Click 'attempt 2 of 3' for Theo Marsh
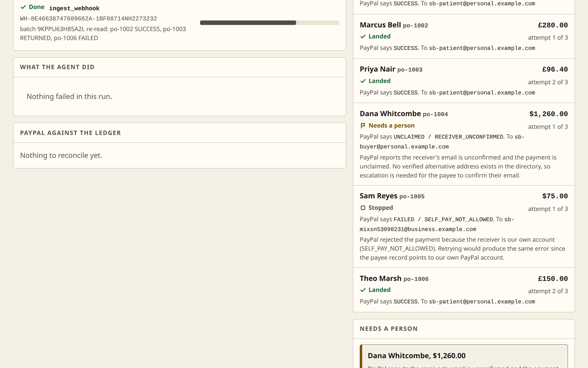 coord(548,291)
